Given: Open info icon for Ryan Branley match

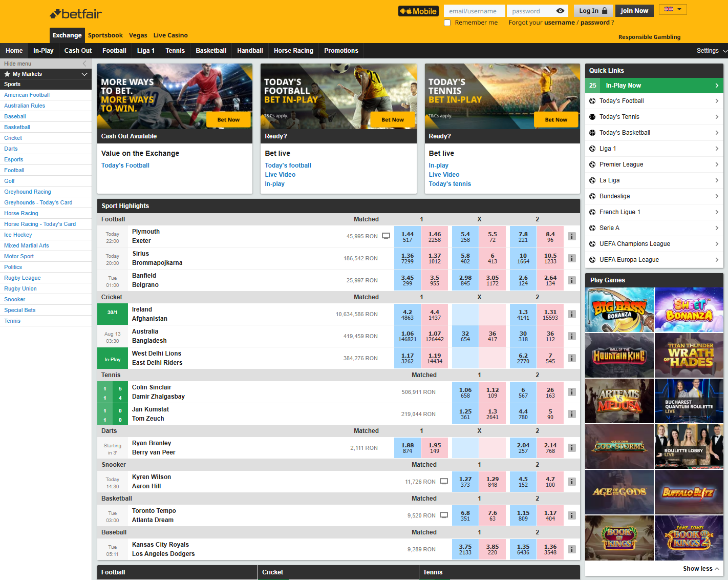Looking at the screenshot, I should (x=572, y=448).
